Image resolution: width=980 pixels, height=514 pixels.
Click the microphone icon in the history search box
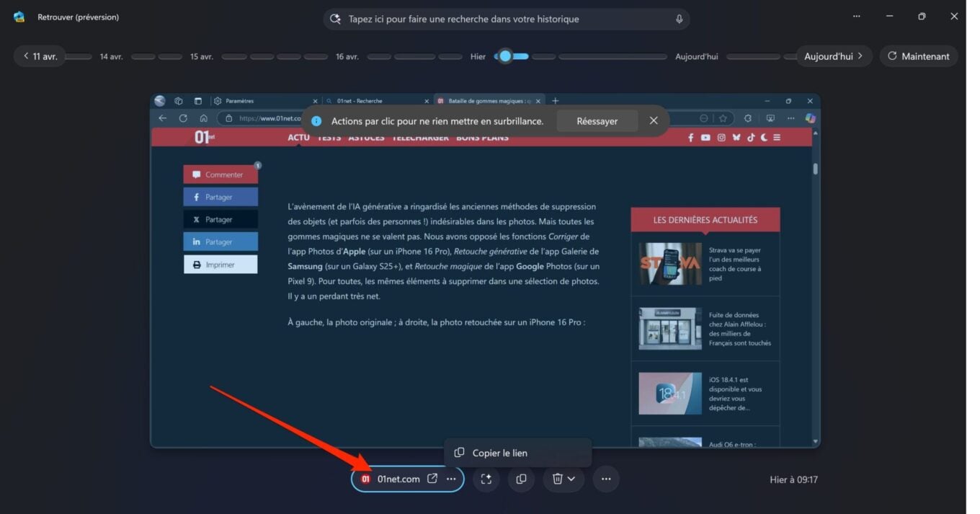[679, 19]
